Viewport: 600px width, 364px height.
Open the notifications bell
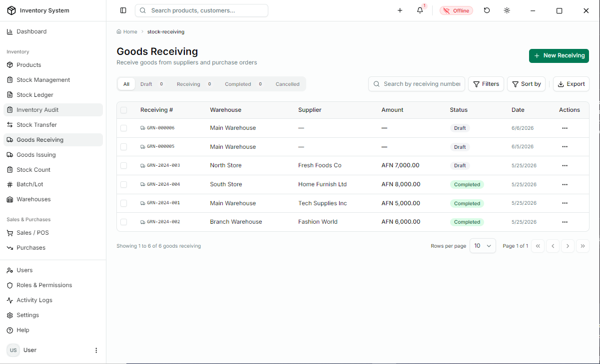click(420, 10)
